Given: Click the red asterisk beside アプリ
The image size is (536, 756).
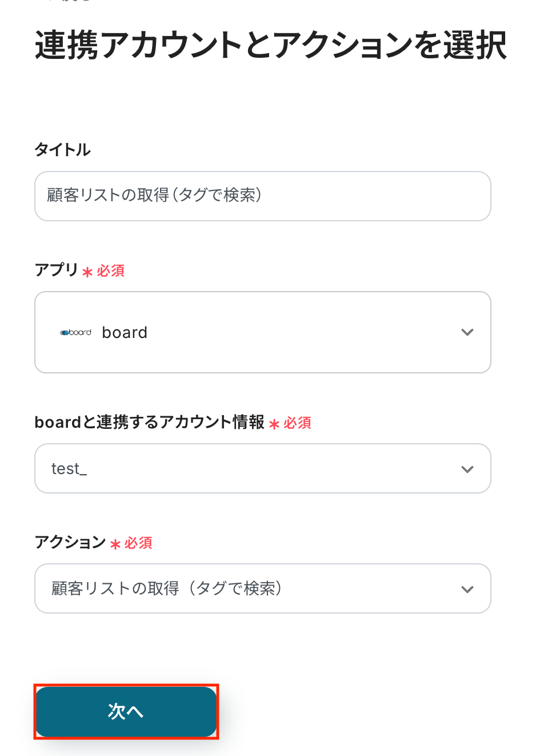Looking at the screenshot, I should pyautogui.click(x=87, y=272).
